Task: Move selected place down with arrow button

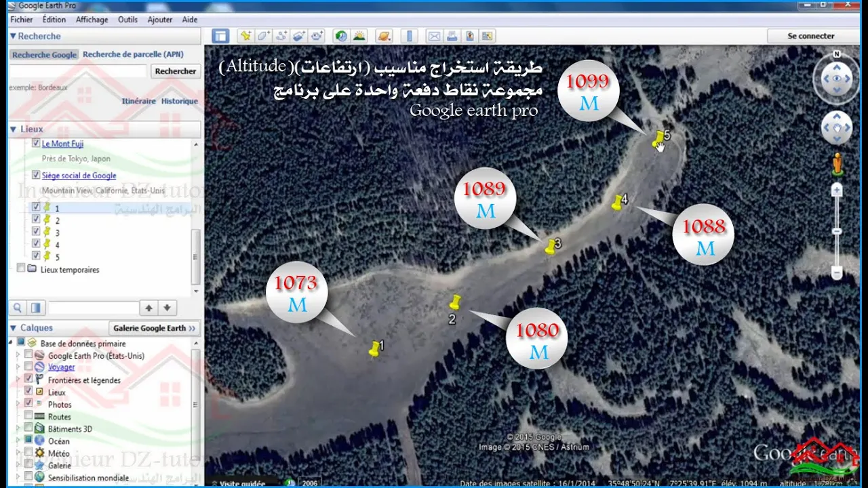Action: (167, 308)
